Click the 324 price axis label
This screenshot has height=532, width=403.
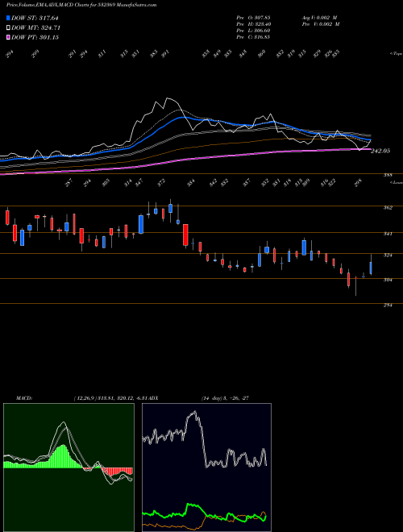388,256
